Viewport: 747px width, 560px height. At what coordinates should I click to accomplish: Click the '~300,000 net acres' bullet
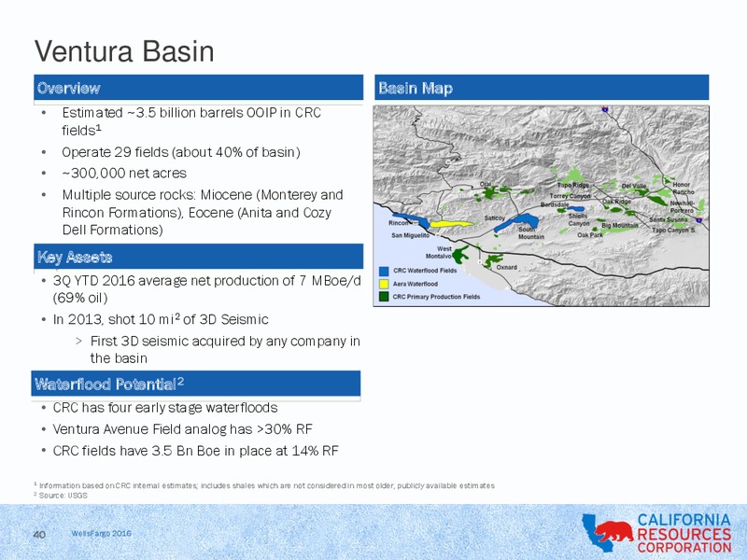124,173
